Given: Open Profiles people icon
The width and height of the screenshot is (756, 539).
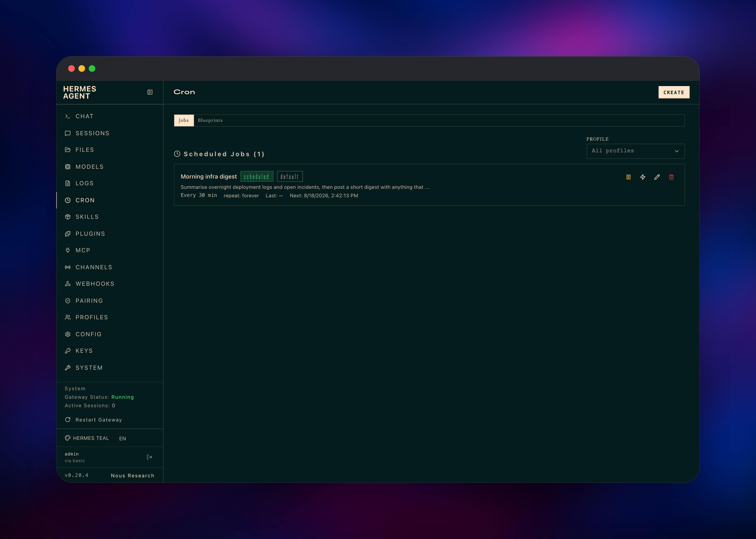Looking at the screenshot, I should [68, 317].
